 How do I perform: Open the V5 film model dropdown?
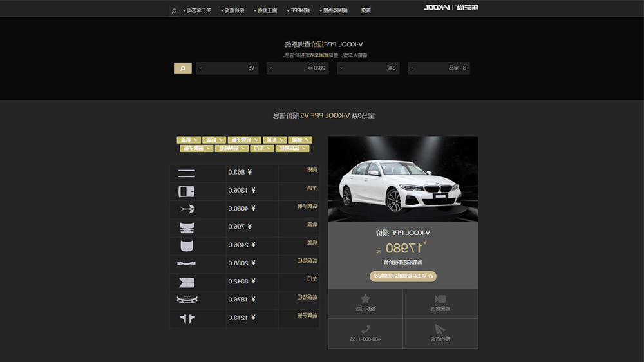(x=227, y=68)
